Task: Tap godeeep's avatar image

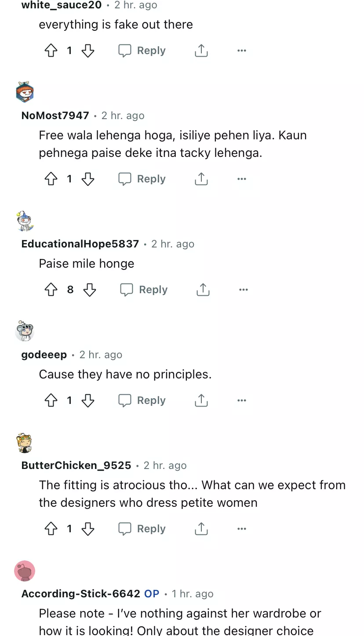Action: tap(25, 331)
